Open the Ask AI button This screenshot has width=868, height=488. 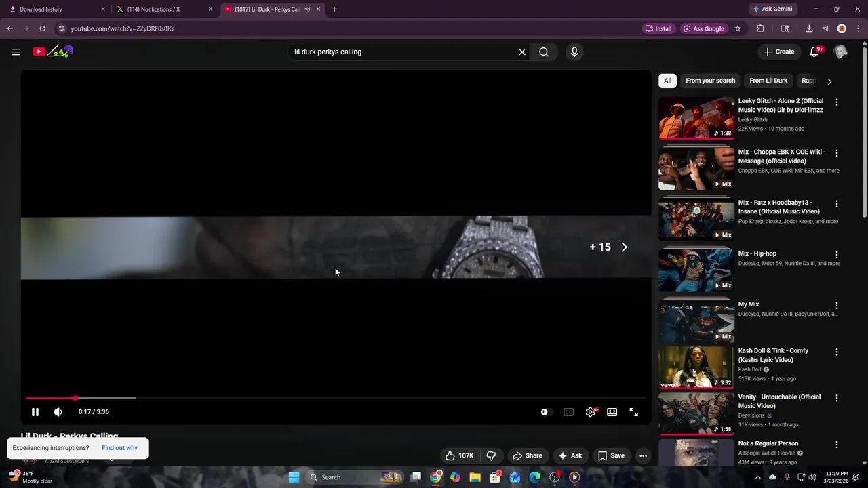[570, 455]
